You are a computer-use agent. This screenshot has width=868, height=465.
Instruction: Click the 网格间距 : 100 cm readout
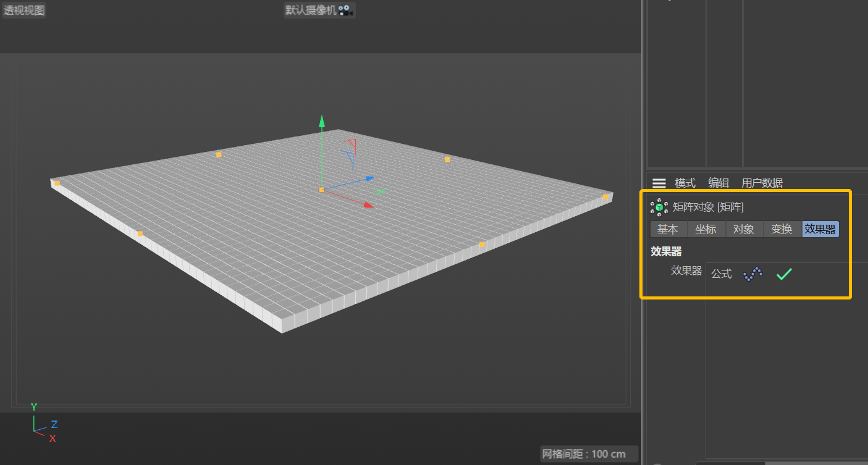point(584,454)
